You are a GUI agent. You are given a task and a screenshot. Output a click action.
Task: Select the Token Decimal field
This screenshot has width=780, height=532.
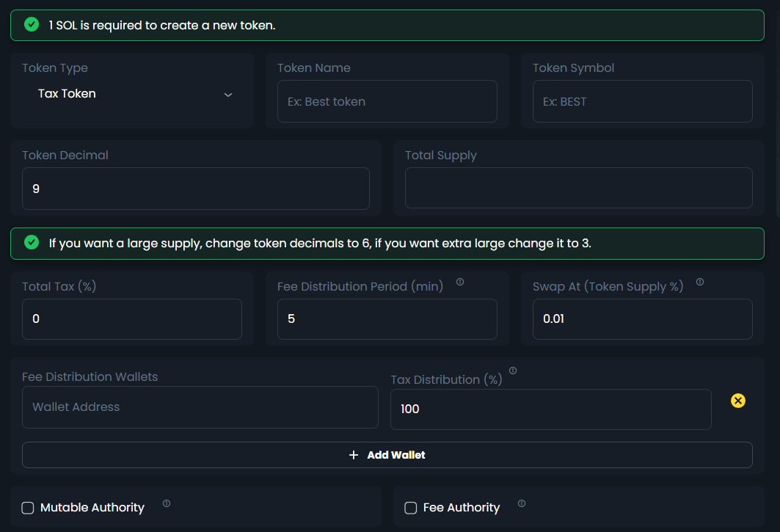coord(195,189)
